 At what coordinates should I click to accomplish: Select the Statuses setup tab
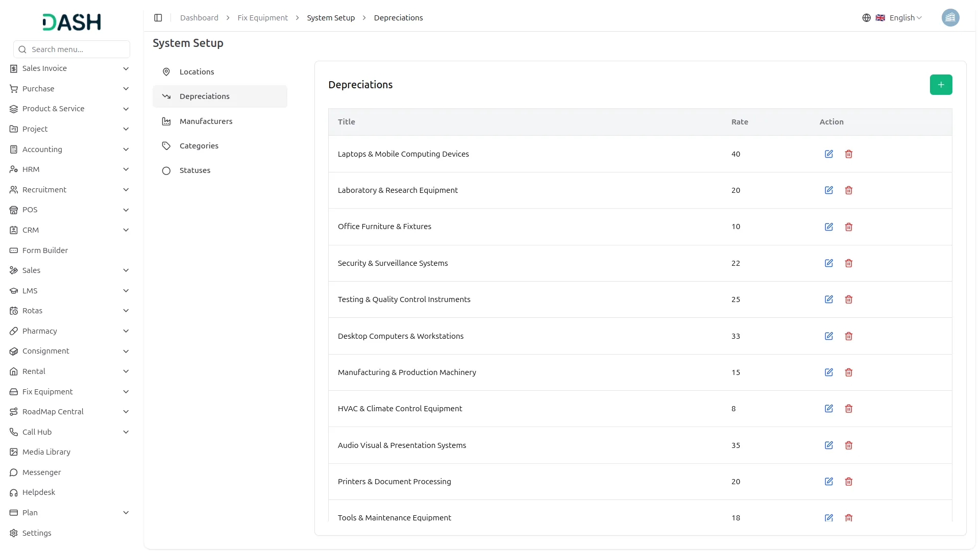[194, 170]
